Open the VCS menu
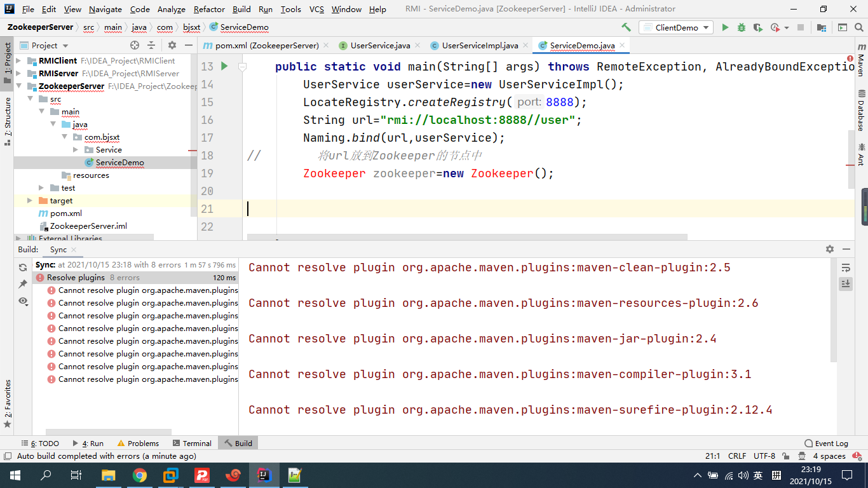Screen dimensions: 868x488 (316, 9)
